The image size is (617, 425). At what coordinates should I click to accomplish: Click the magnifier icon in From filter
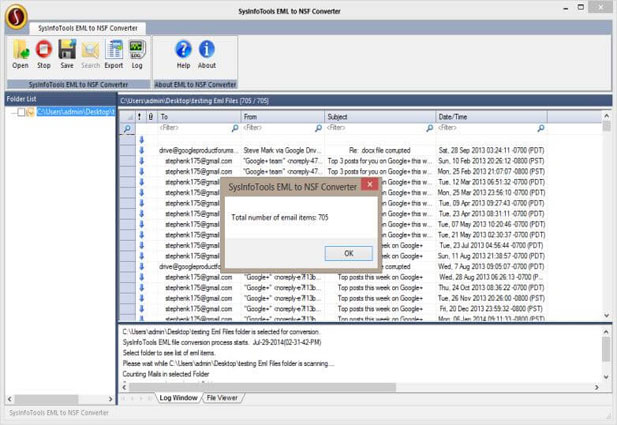pos(319,128)
